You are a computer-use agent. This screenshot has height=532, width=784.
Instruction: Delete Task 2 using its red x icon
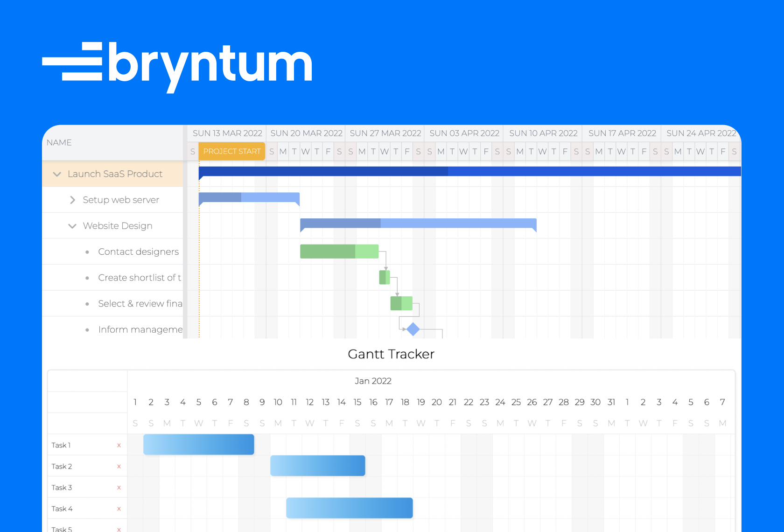click(119, 466)
